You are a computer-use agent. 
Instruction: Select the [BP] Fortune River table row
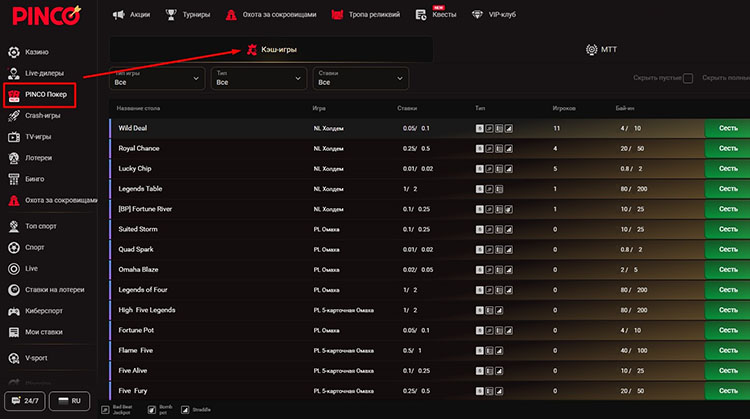[x=430, y=209]
